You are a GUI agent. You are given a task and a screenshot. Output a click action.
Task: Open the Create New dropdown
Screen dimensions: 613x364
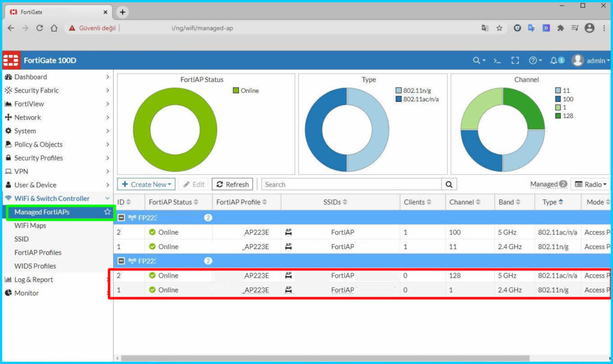click(146, 184)
